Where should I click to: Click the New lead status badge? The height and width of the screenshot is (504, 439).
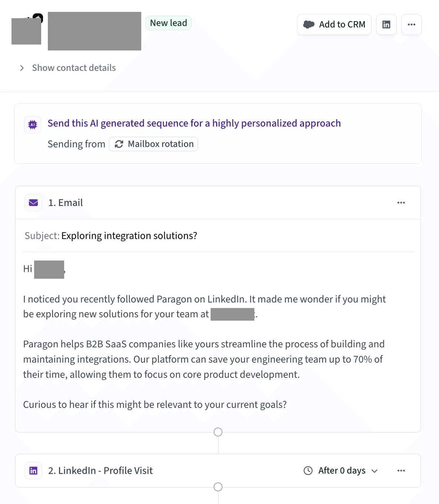[x=168, y=23]
